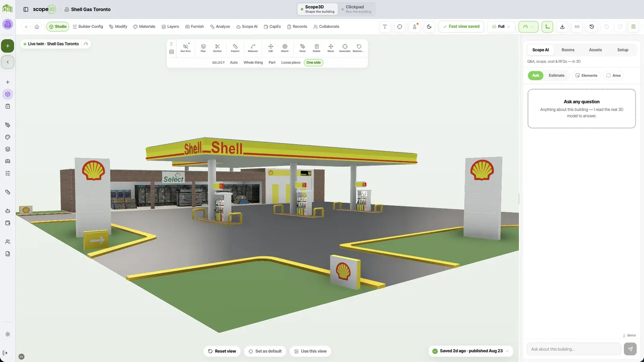The height and width of the screenshot is (362, 644).
Task: Open the Rooms tab in right panel
Action: [568, 50]
